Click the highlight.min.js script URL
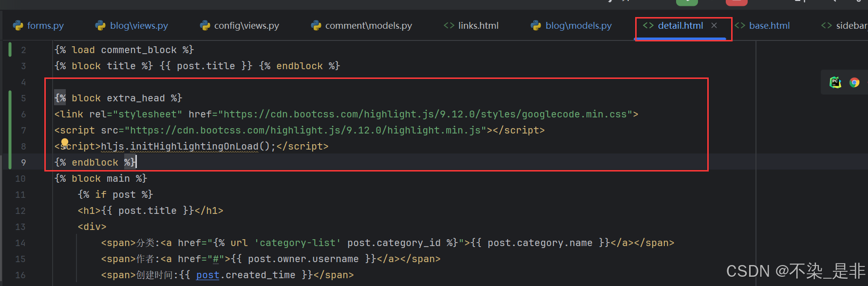This screenshot has width=868, height=286. click(x=305, y=131)
